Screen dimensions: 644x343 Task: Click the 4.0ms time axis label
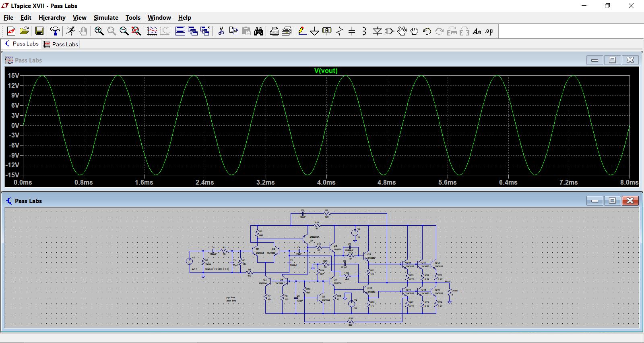tap(326, 182)
